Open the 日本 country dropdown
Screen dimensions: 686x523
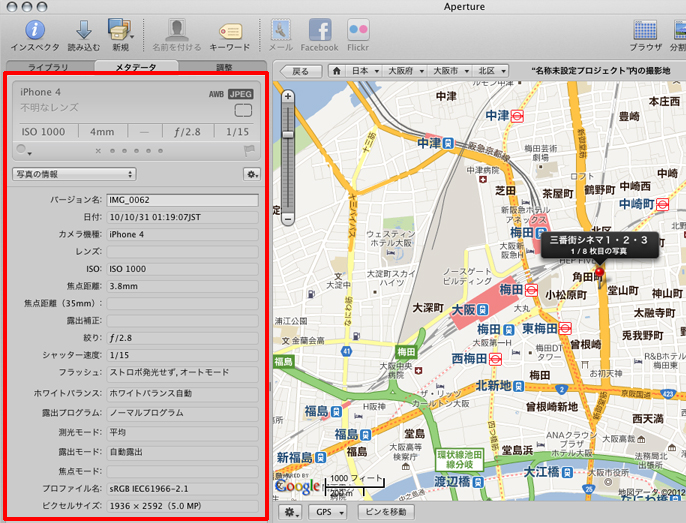[364, 71]
